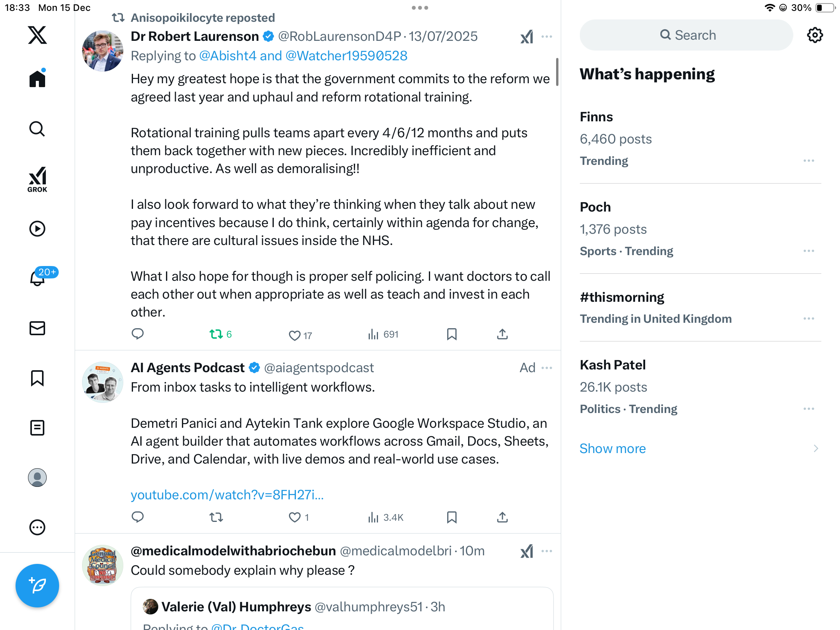Open Bookmarks in the sidebar
Image resolution: width=840 pixels, height=630 pixels.
[37, 378]
